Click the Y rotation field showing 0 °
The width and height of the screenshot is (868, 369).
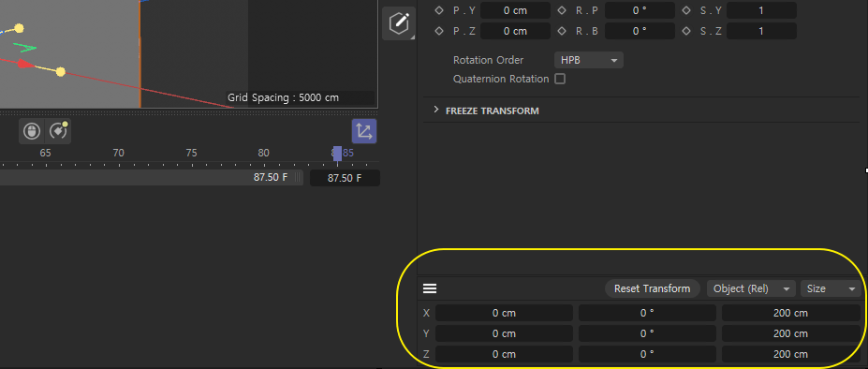[647, 333]
